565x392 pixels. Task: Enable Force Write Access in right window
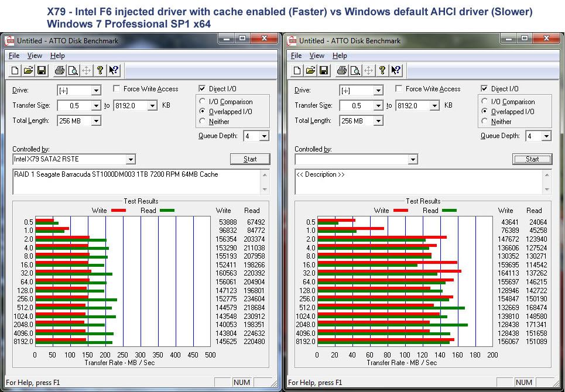click(x=399, y=88)
